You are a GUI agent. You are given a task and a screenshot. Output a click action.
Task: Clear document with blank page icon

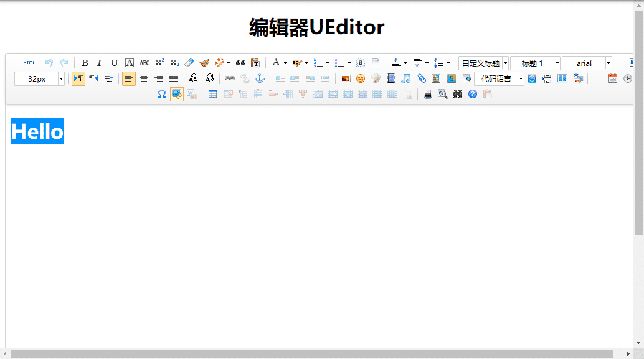[376, 63]
